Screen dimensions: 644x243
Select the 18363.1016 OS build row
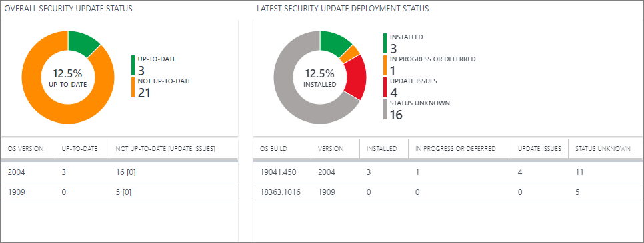448,192
